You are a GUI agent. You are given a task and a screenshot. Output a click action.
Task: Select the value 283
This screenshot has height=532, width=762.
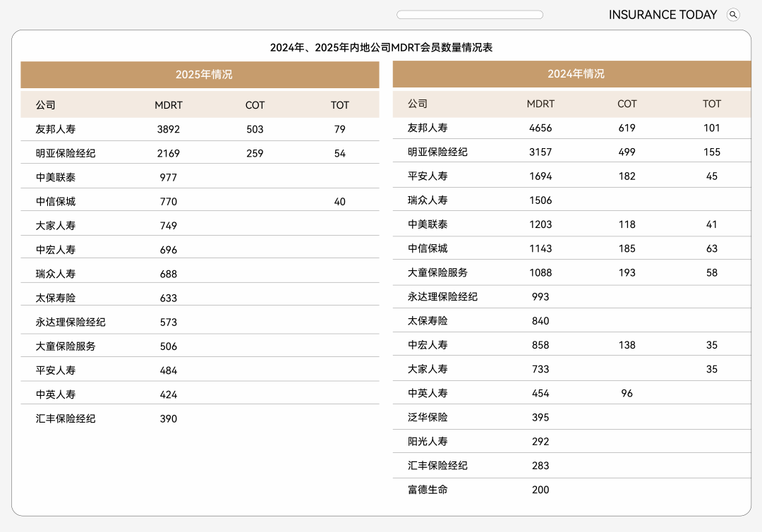pos(540,466)
